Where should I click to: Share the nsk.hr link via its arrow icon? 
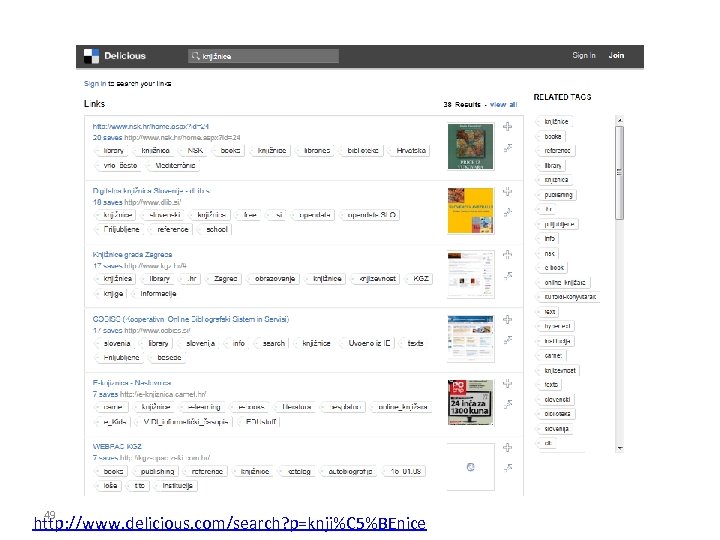point(508,148)
